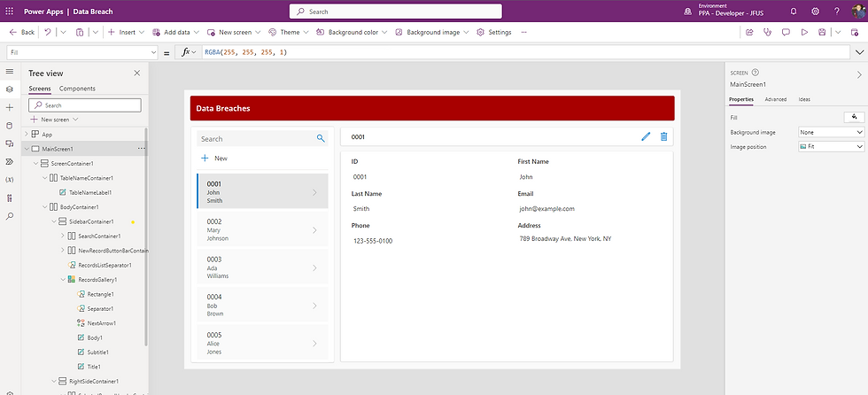Open Power Automate icon in left rail
868x395 pixels.
tap(10, 161)
